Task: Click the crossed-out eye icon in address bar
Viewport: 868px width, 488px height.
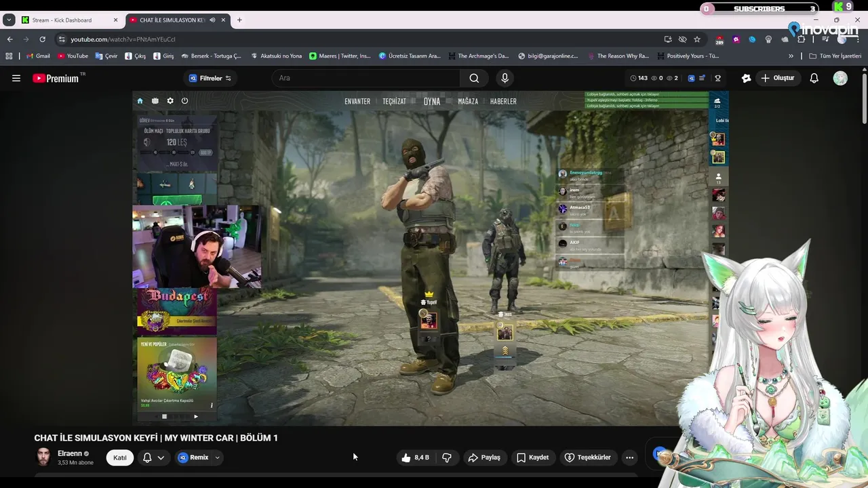Action: (x=682, y=39)
